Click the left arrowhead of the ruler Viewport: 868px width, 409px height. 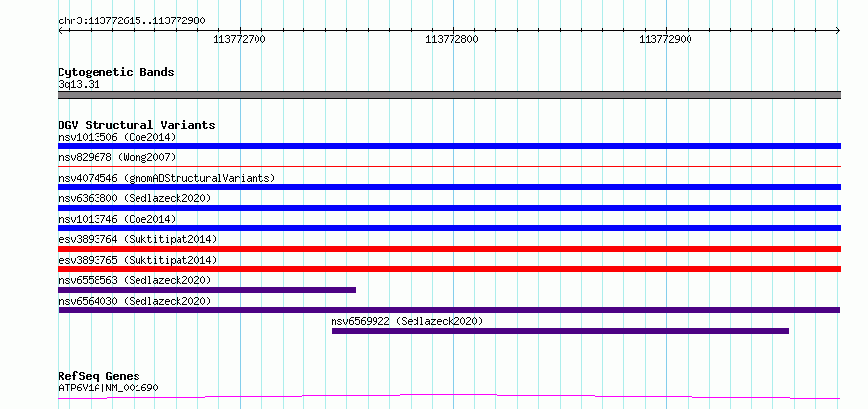point(61,31)
